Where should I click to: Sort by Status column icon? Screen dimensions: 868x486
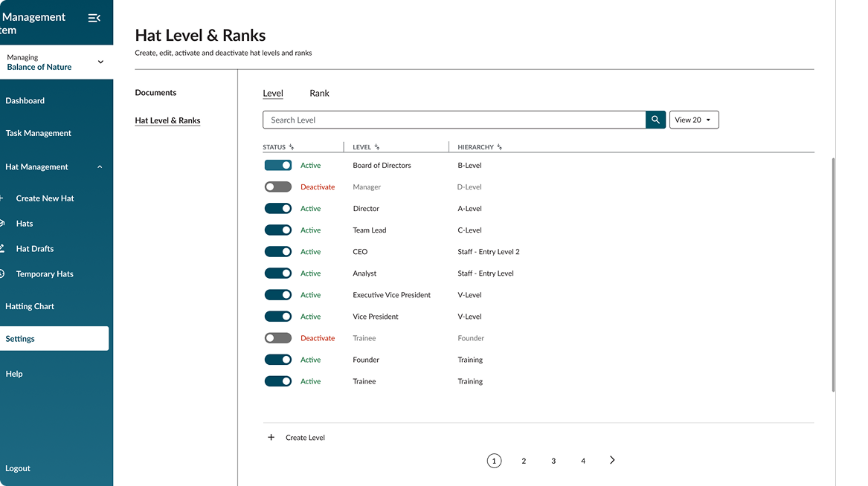click(x=292, y=147)
